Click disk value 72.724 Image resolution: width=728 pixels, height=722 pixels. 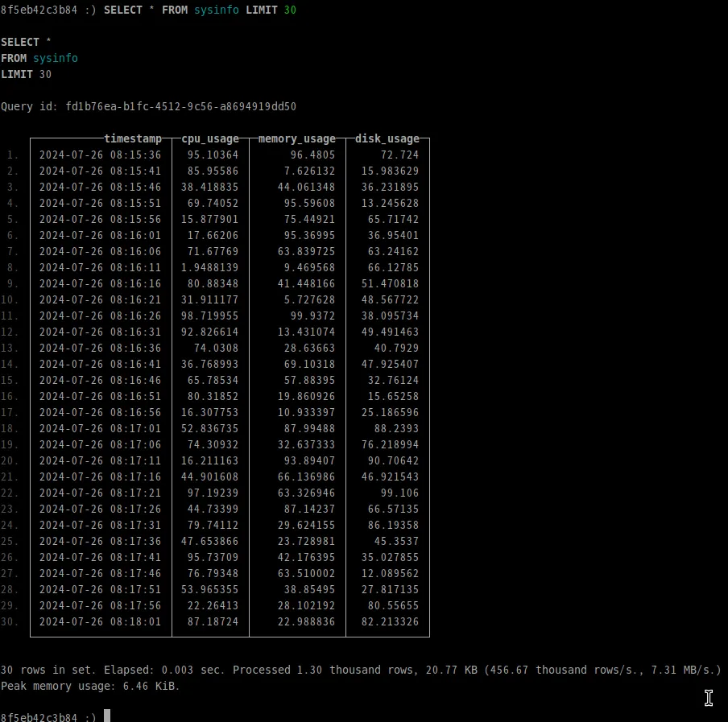pos(399,155)
